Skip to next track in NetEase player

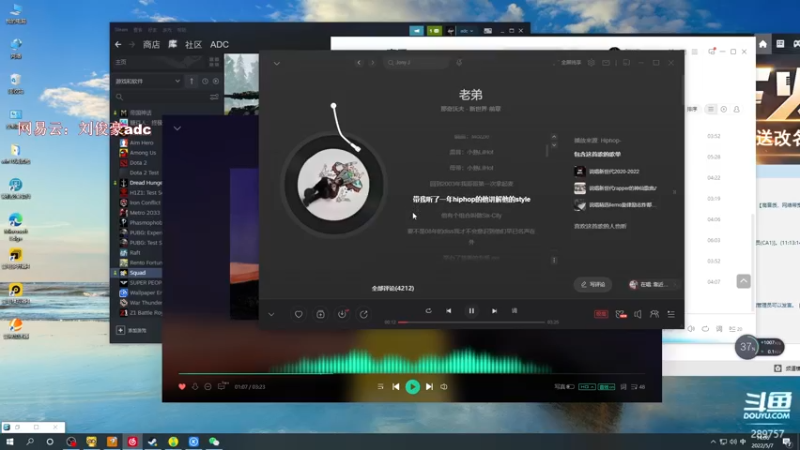pyautogui.click(x=494, y=311)
